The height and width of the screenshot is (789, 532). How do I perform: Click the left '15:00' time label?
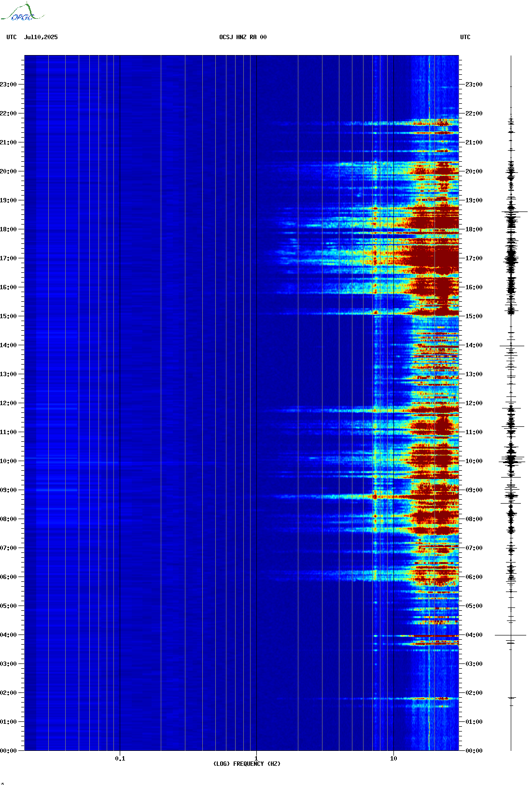(x=8, y=316)
